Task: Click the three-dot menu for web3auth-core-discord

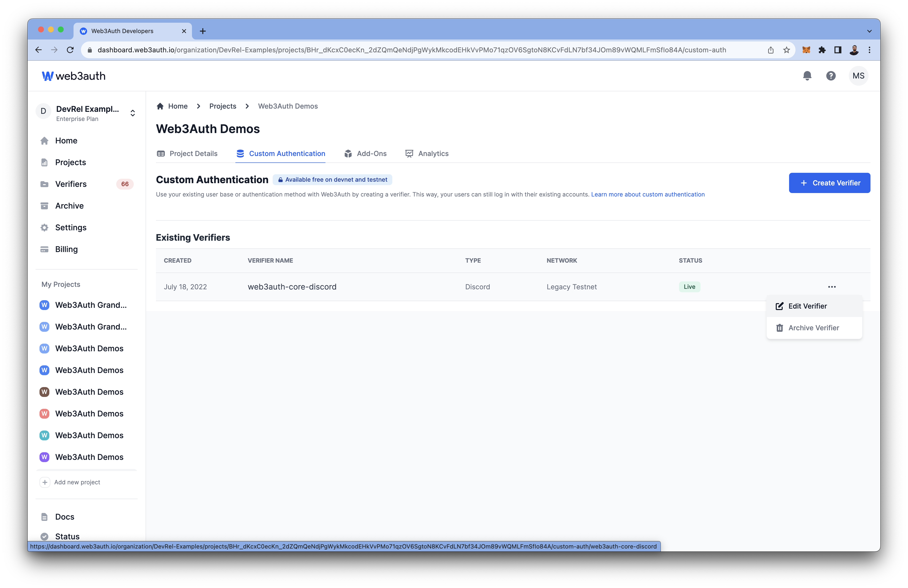Action: point(832,287)
